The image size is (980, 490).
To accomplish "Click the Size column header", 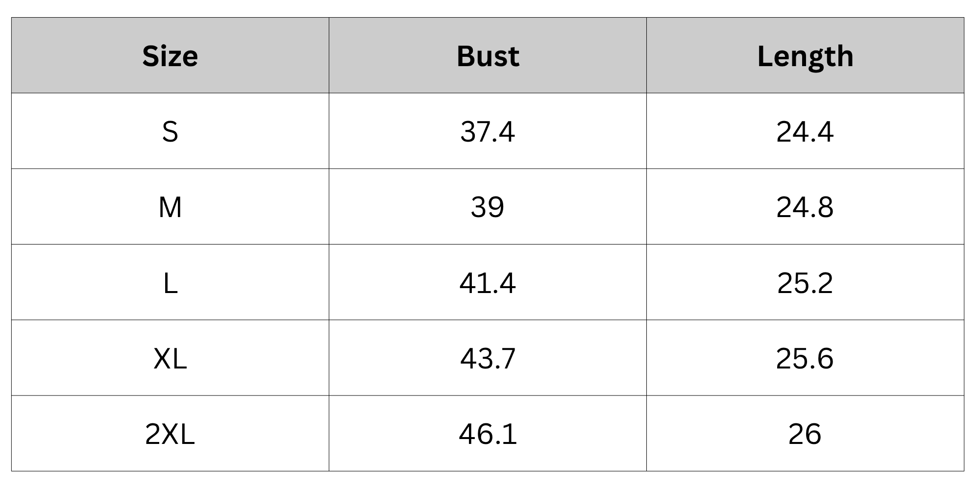I will (x=170, y=55).
